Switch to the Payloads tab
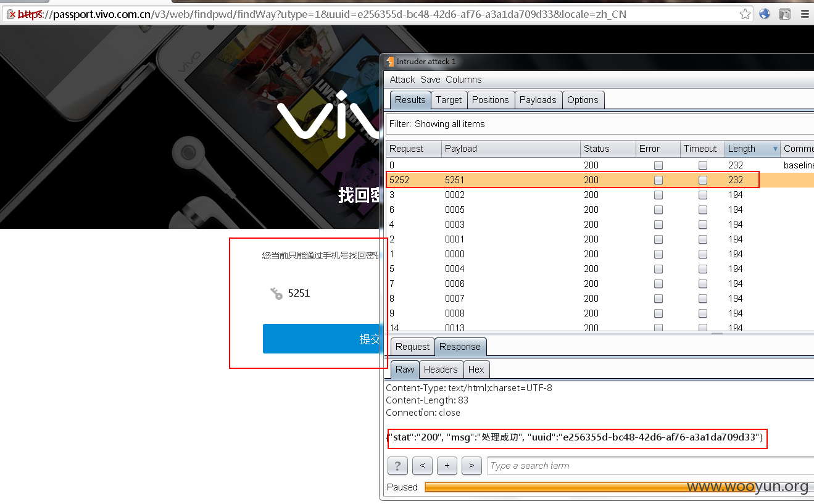The image size is (814, 504). (538, 100)
